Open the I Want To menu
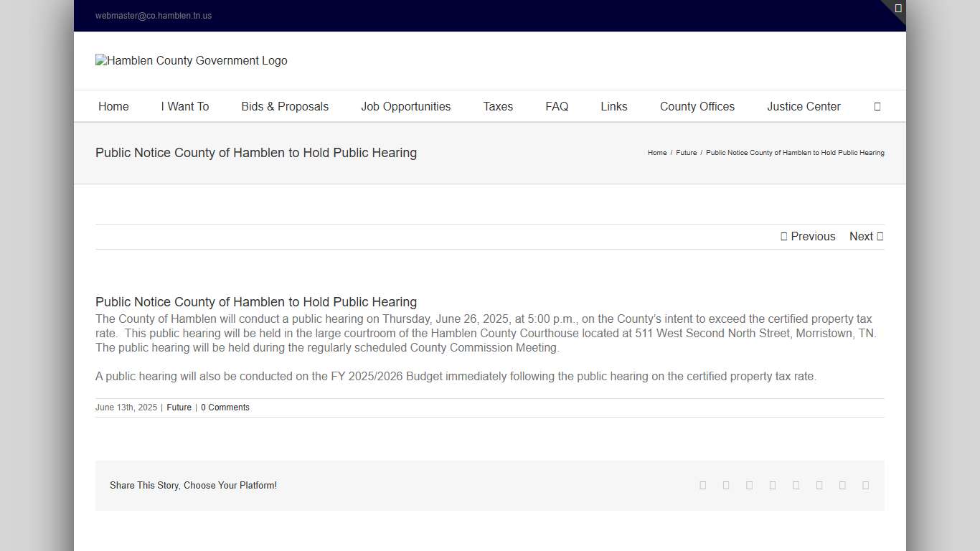 [x=185, y=106]
